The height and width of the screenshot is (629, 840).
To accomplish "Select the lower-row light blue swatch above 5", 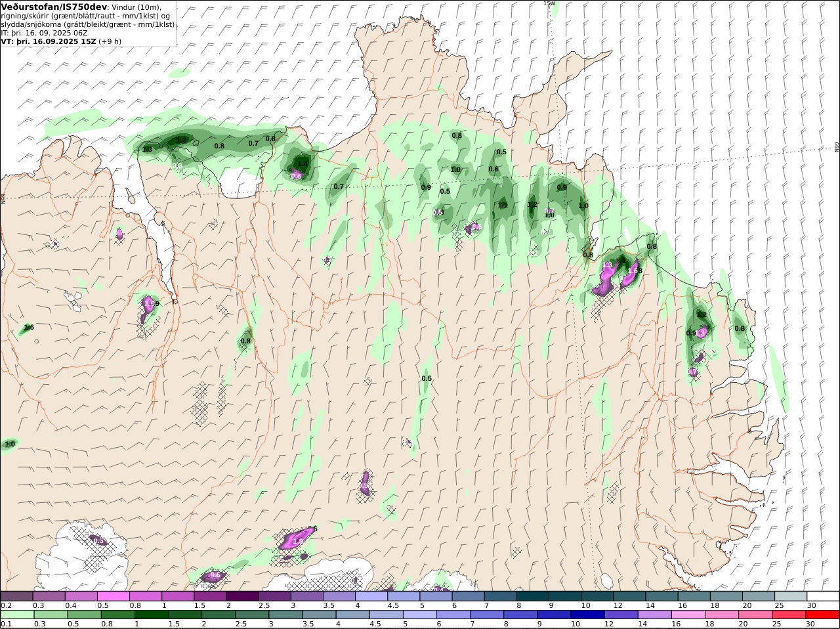I will (x=420, y=615).
